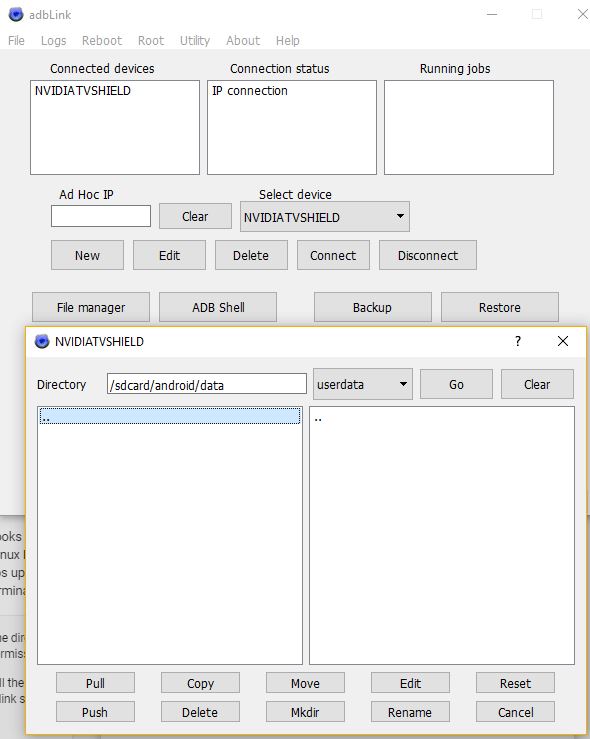Click the Pull button
Screen dimensions: 590x739
pyautogui.click(x=95, y=683)
